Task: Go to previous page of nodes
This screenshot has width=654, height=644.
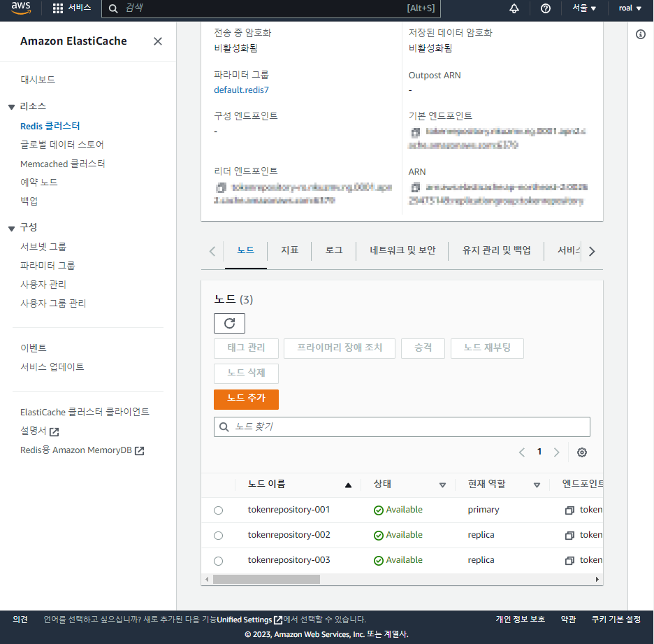Action: 522,452
